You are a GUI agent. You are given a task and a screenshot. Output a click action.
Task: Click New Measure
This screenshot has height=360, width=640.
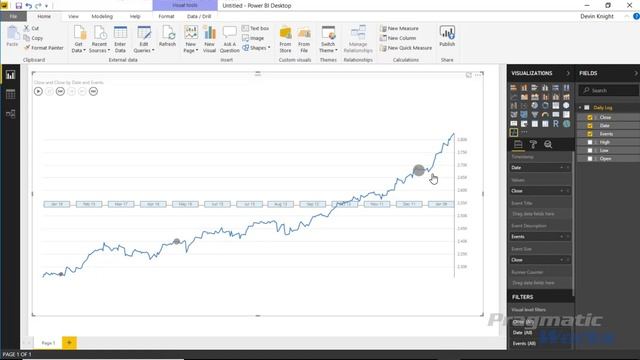tap(399, 28)
